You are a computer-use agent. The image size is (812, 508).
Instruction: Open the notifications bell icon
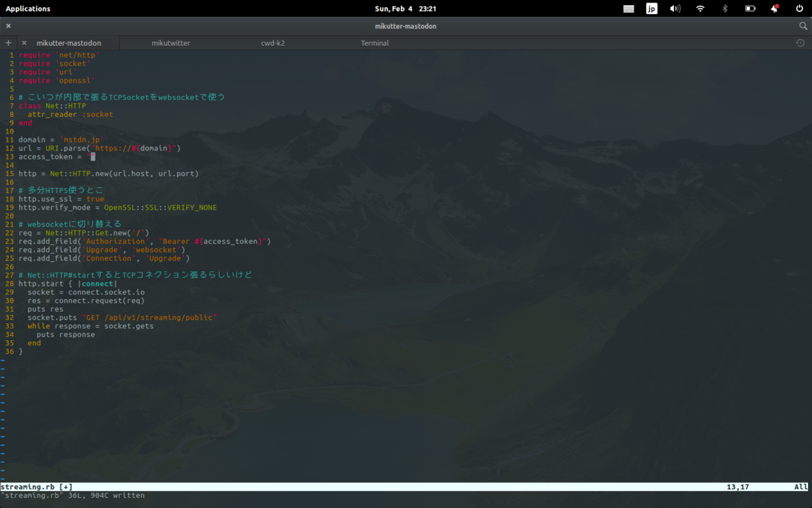click(775, 9)
